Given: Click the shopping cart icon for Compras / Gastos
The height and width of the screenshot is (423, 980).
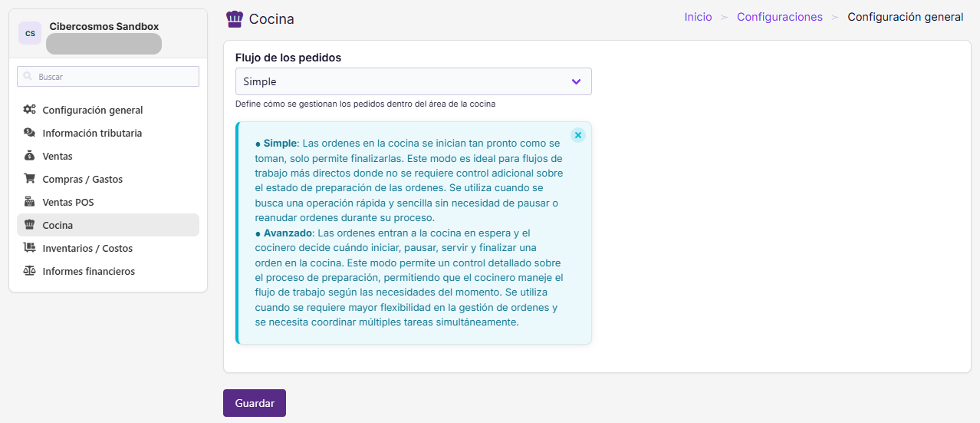Looking at the screenshot, I should coord(29,179).
